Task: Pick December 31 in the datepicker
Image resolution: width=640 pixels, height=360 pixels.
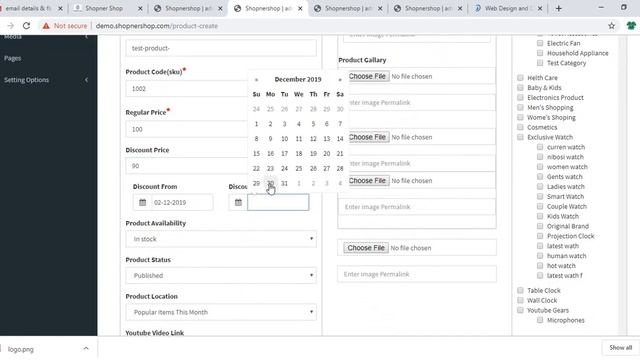Action: click(x=284, y=183)
